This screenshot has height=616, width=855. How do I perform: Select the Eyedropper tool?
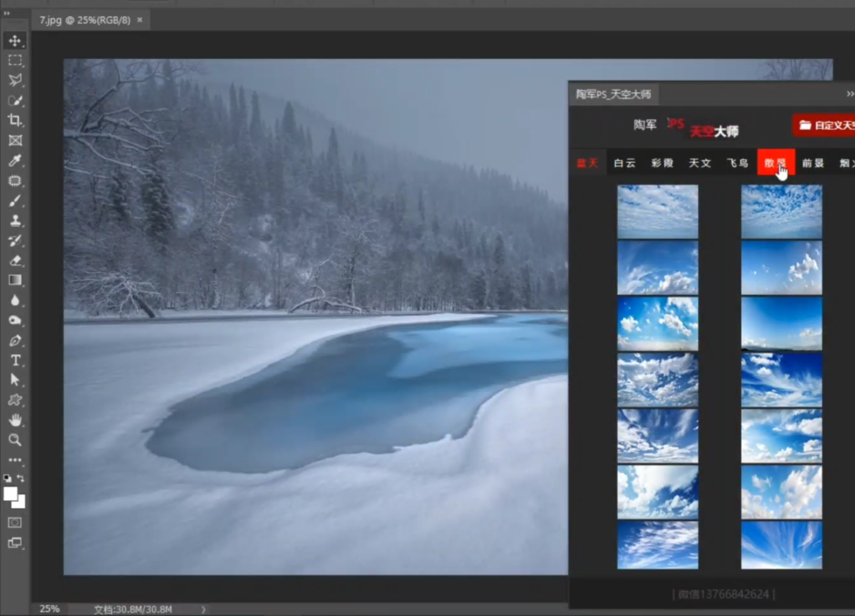(15, 161)
